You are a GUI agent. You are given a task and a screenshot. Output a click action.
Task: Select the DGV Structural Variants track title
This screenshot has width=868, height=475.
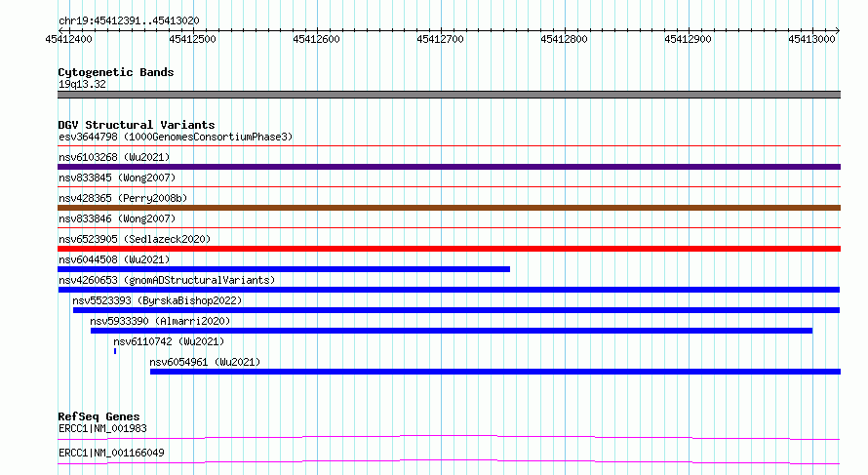[x=137, y=125]
